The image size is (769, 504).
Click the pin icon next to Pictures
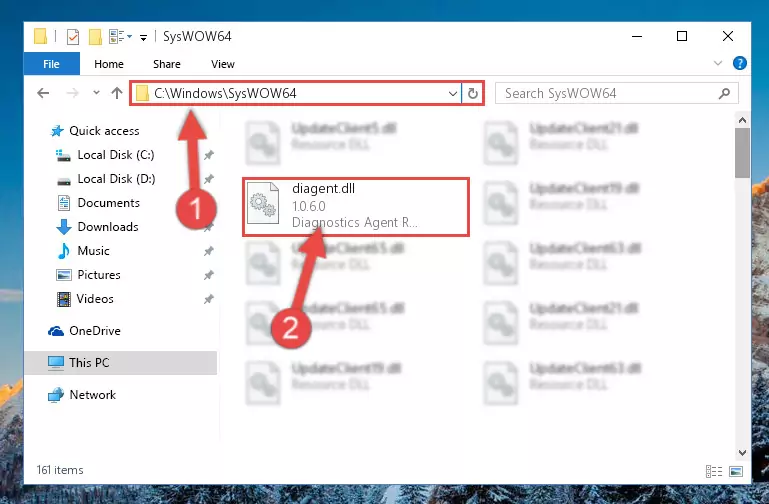click(208, 275)
